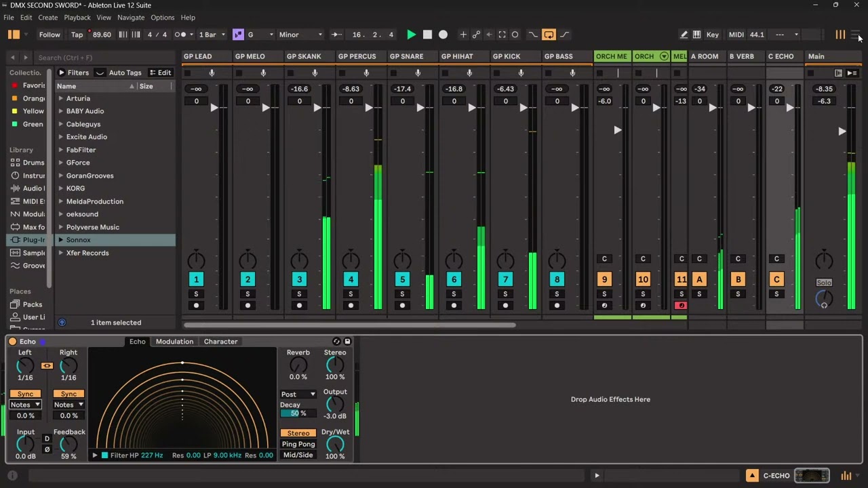Click the Echo Hot-Swap presets icon
The width and height of the screenshot is (868, 488).
(337, 342)
